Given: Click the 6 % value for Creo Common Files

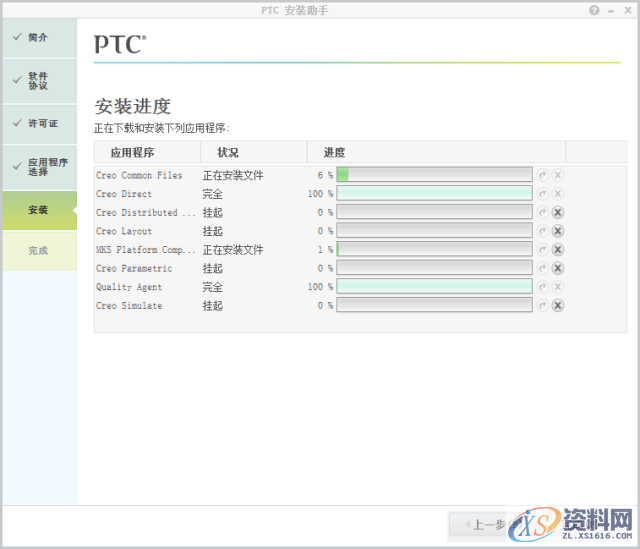Looking at the screenshot, I should pos(325,176).
